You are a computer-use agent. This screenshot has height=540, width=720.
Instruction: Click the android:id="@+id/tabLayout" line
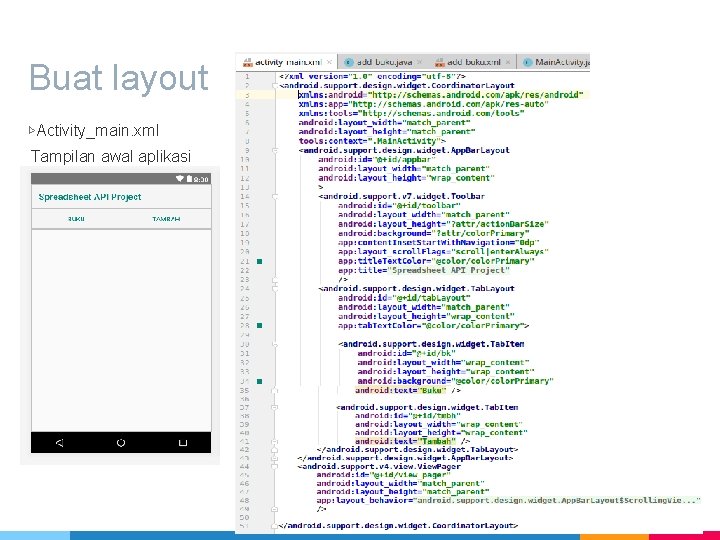click(405, 298)
